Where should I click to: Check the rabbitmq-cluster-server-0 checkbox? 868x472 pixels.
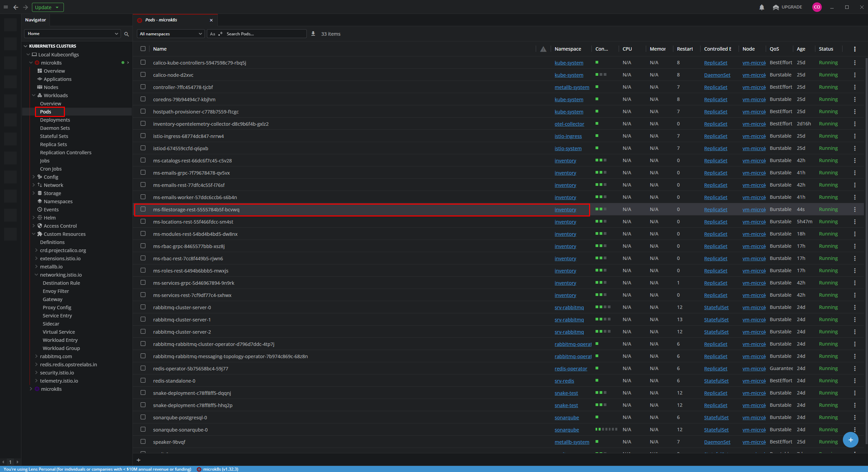(143, 307)
